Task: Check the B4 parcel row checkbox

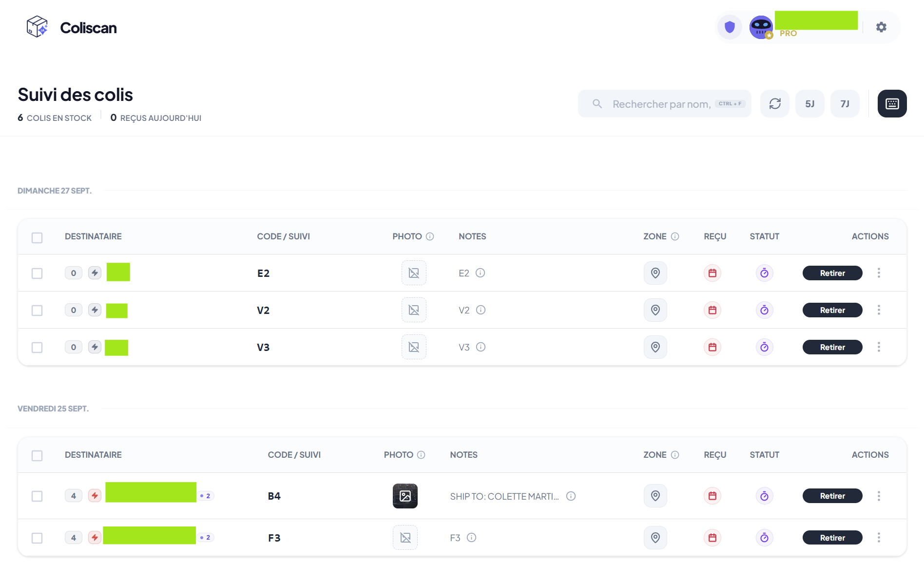Action: pyautogui.click(x=37, y=496)
